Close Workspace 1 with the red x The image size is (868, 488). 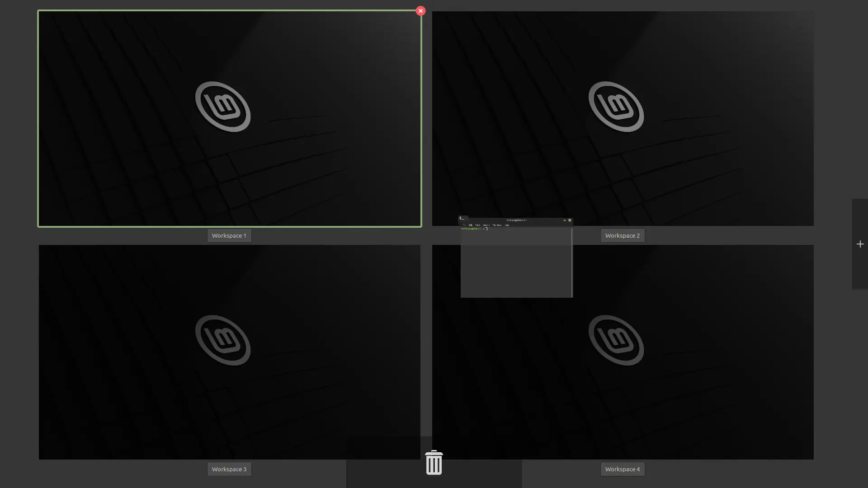[x=420, y=10]
